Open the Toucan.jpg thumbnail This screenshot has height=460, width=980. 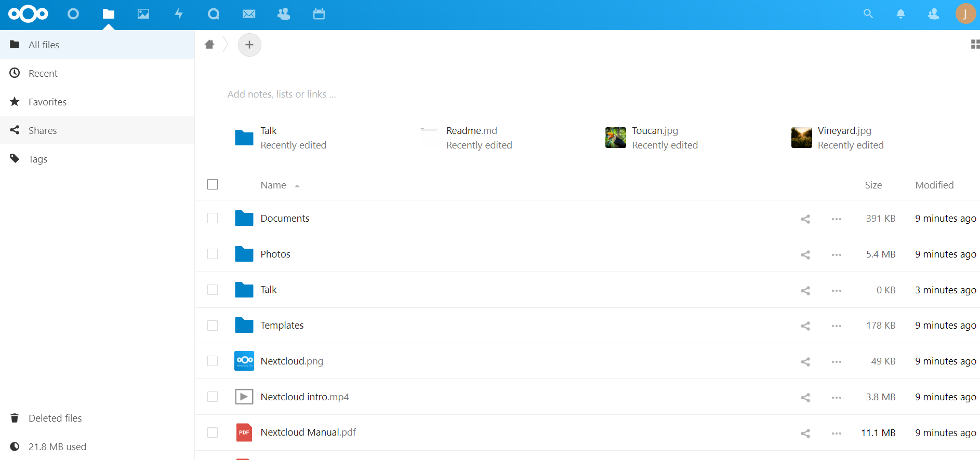(x=615, y=138)
